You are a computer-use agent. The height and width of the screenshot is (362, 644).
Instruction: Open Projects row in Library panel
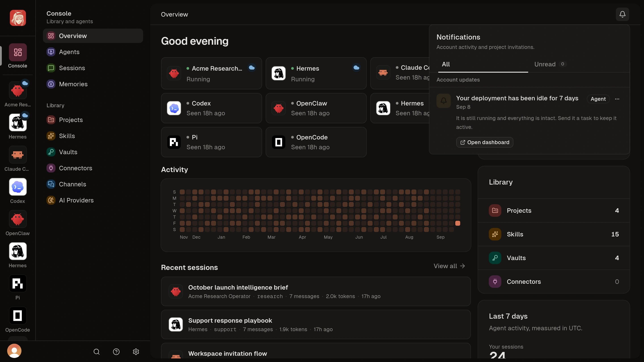553,210
